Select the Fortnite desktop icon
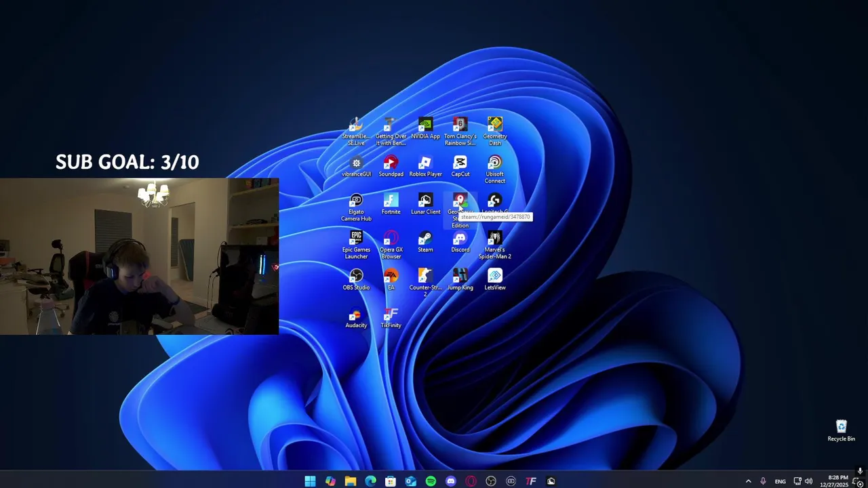This screenshot has width=868, height=488. pyautogui.click(x=391, y=204)
